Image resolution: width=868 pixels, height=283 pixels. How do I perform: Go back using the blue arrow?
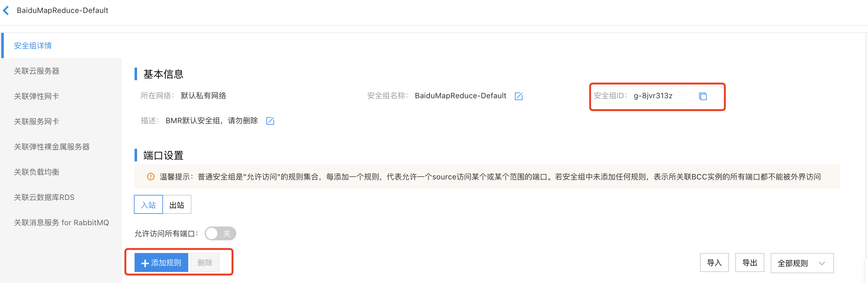tap(6, 10)
